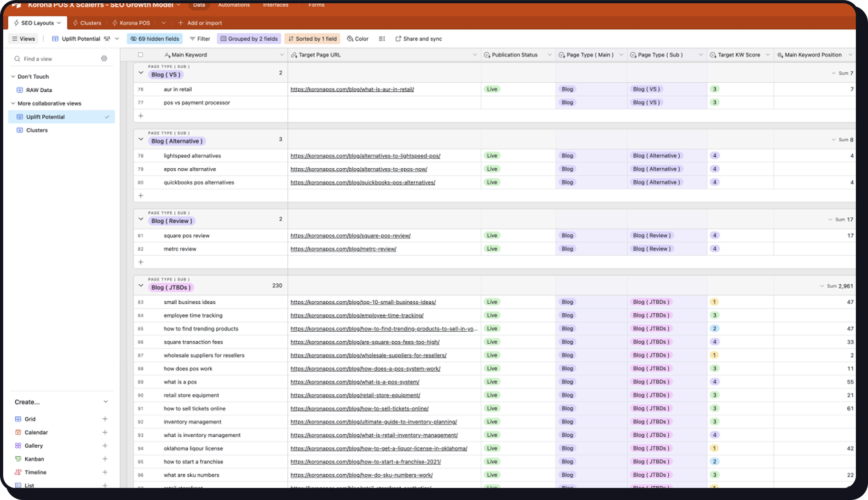The width and height of the screenshot is (868, 500).
Task: Add record in Blog ( Review ) group
Action: 141,262
